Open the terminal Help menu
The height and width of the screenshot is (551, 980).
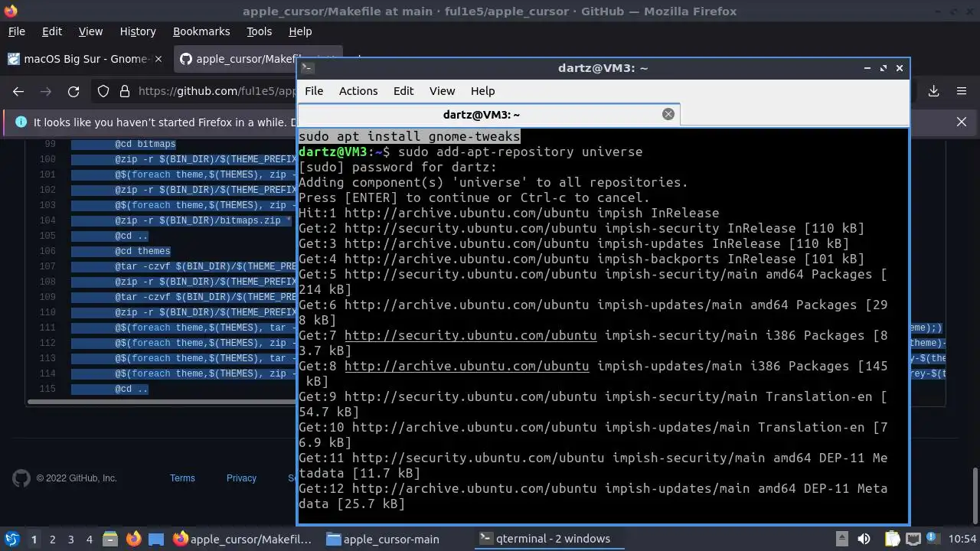coord(482,90)
